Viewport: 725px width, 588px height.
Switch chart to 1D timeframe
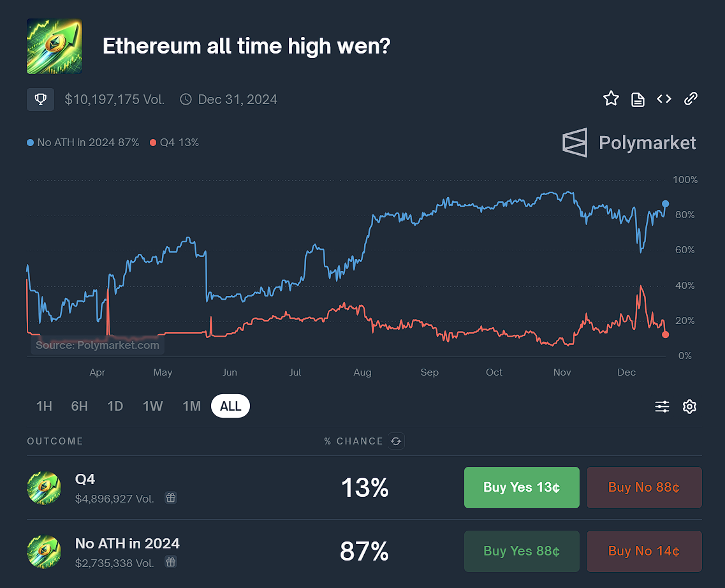tap(115, 406)
